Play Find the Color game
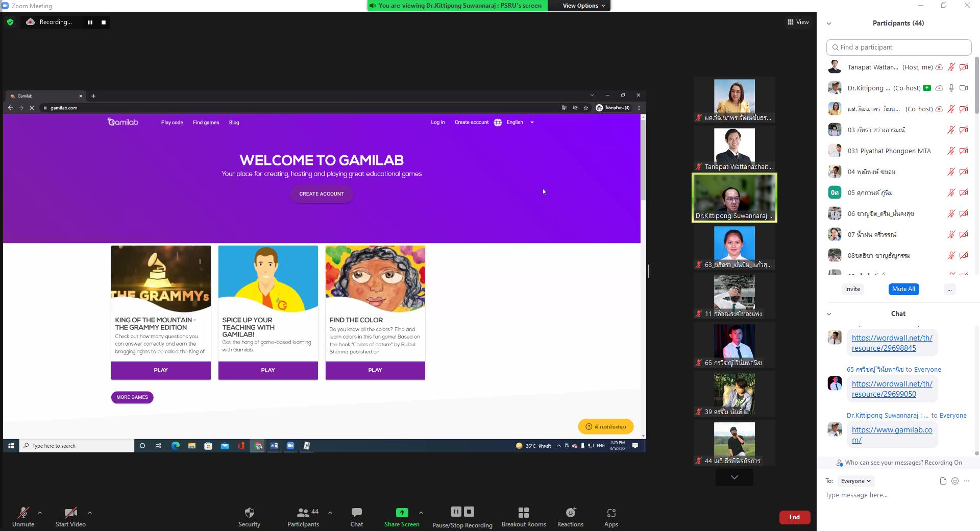 [x=375, y=370]
